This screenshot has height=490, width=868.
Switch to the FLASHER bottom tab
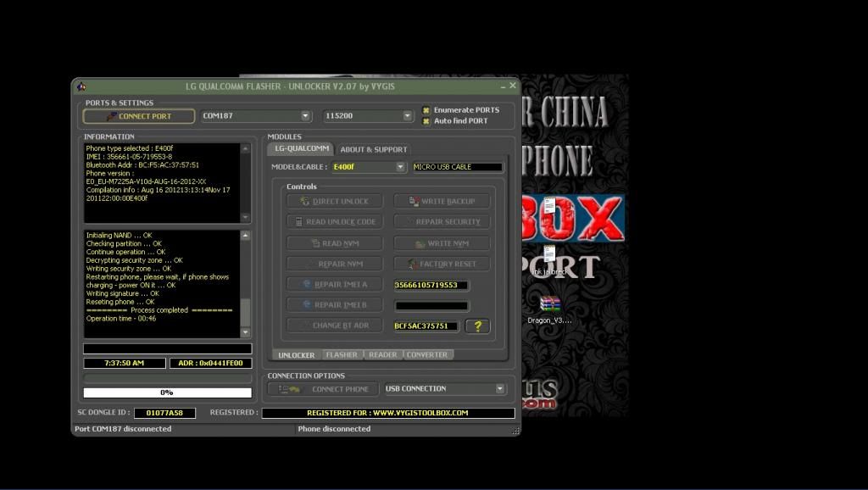342,354
